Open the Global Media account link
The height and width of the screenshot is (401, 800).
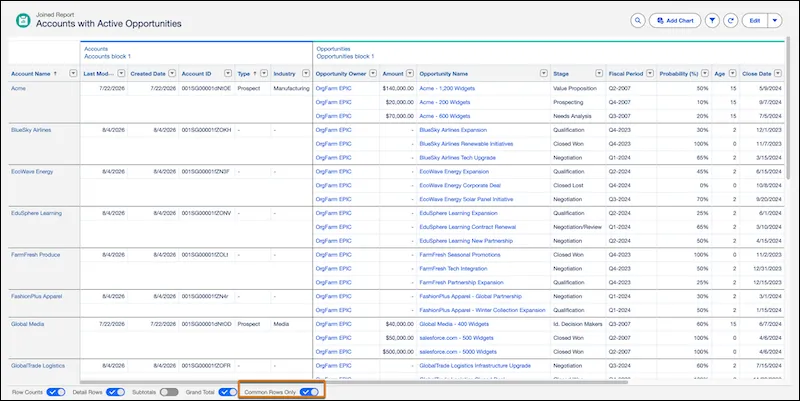28,324
